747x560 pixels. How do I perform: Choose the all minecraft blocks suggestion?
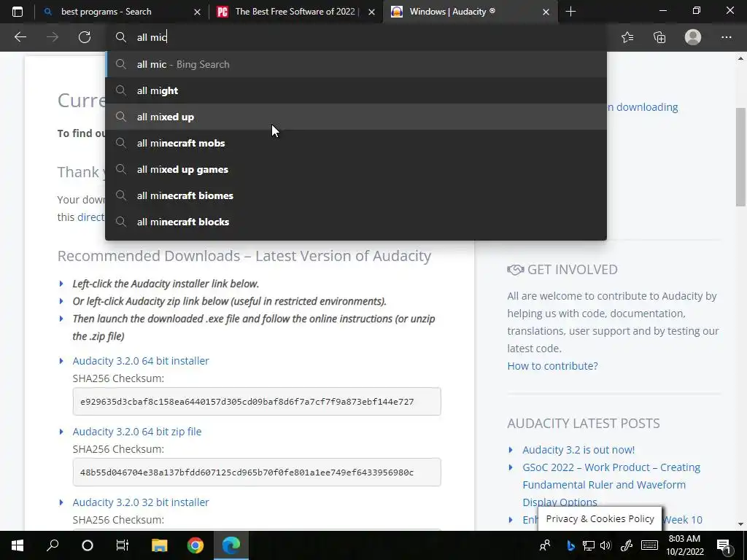point(356,222)
